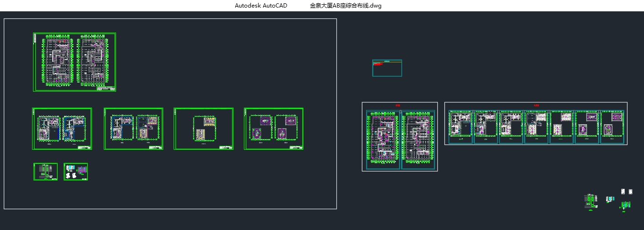This screenshot has height=230, width=644.
Task: Click the pair of small white rectangle blocks
Action: pyautogui.click(x=626, y=191)
